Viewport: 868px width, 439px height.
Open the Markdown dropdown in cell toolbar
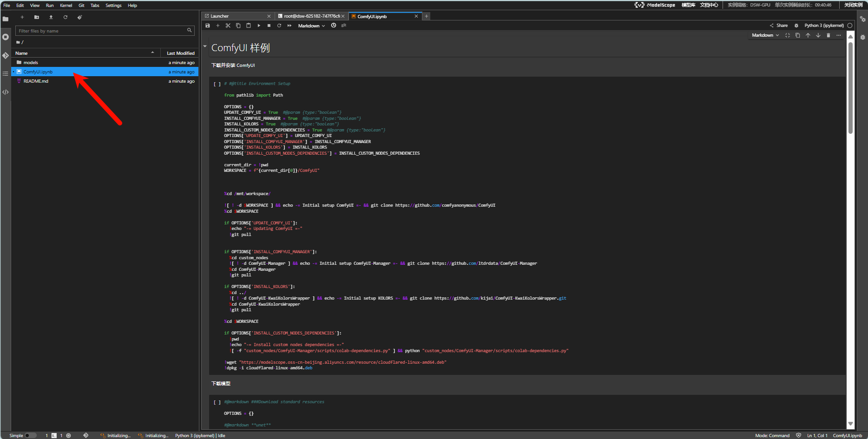[765, 35]
